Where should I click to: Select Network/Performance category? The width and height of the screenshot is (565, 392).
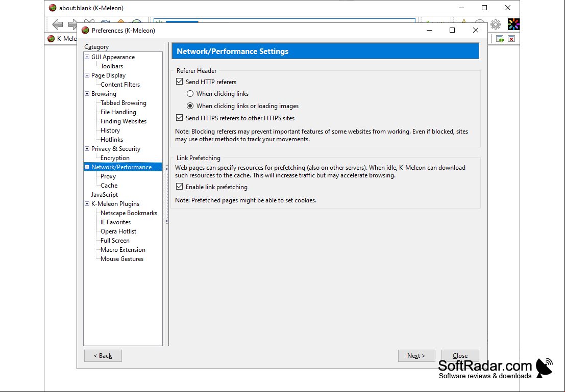(121, 167)
